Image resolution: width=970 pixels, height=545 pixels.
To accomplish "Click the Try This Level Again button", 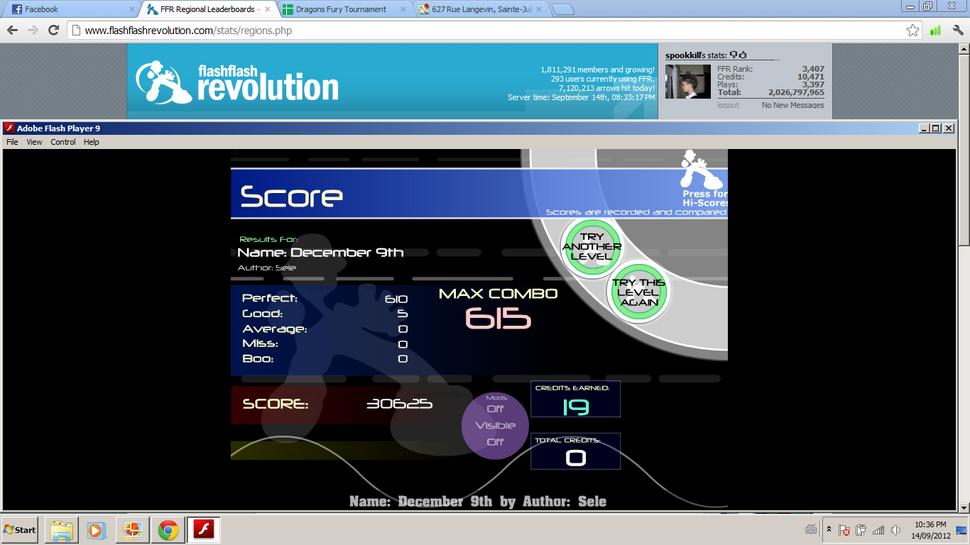I will (x=638, y=292).
